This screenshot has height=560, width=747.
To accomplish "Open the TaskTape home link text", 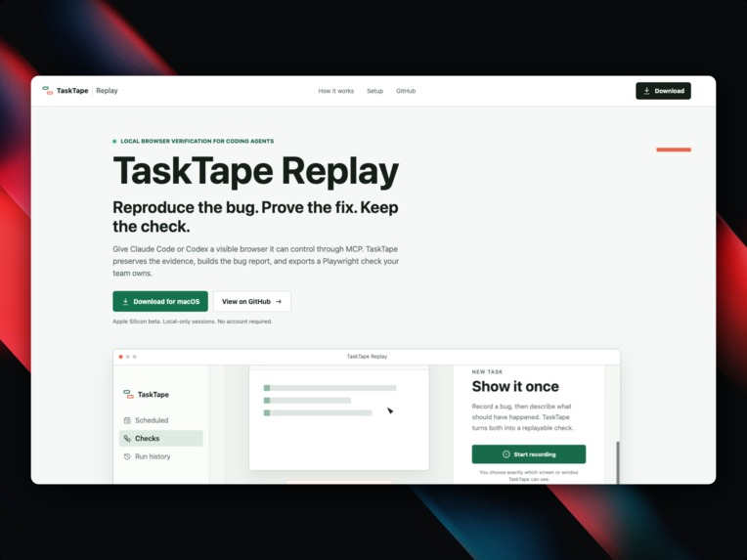I will pyautogui.click(x=72, y=91).
